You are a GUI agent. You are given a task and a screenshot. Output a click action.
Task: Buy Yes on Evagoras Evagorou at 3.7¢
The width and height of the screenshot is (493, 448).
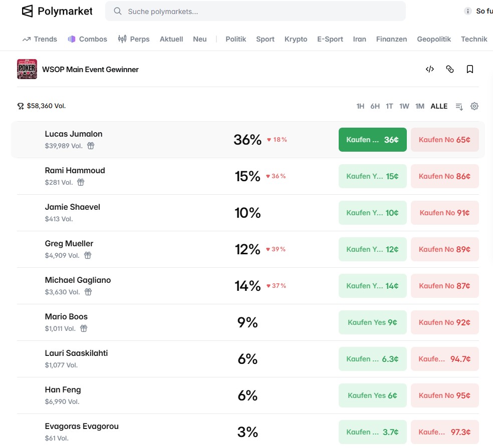pos(373,432)
